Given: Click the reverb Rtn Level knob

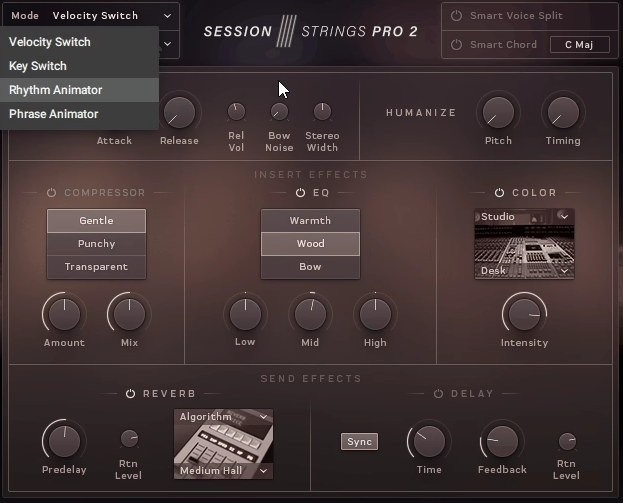Looking at the screenshot, I should pos(129,439).
